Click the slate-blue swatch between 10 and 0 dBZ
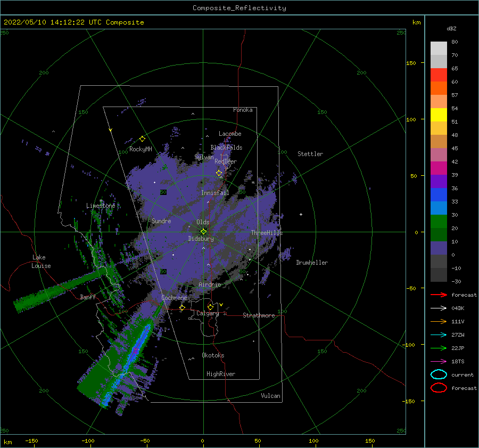 439,248
